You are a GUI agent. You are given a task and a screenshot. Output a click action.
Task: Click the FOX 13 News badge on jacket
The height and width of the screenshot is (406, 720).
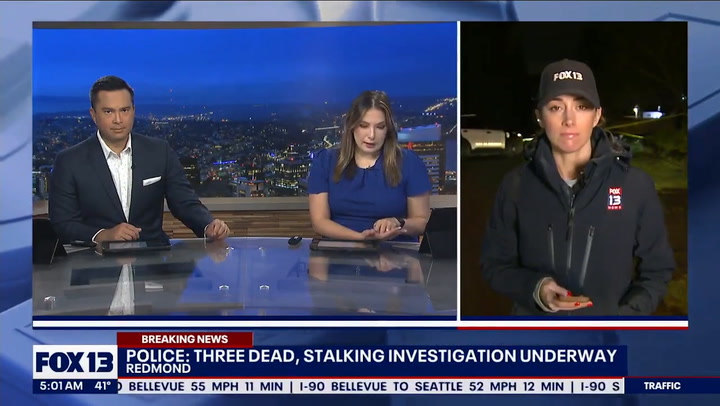[x=614, y=198]
